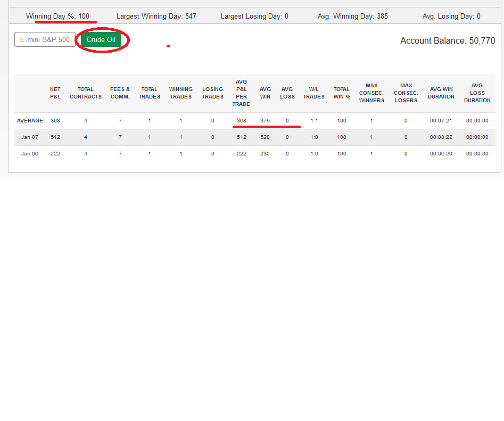Click win duration 00:07:21 in AVERAGE row

click(441, 120)
